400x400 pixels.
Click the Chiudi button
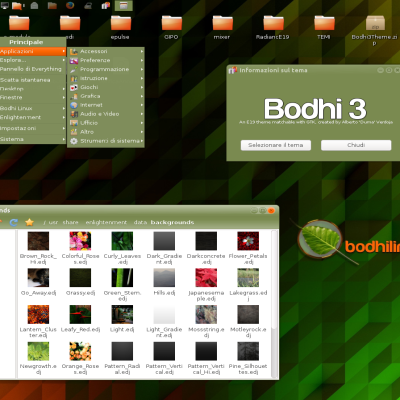coord(356,145)
